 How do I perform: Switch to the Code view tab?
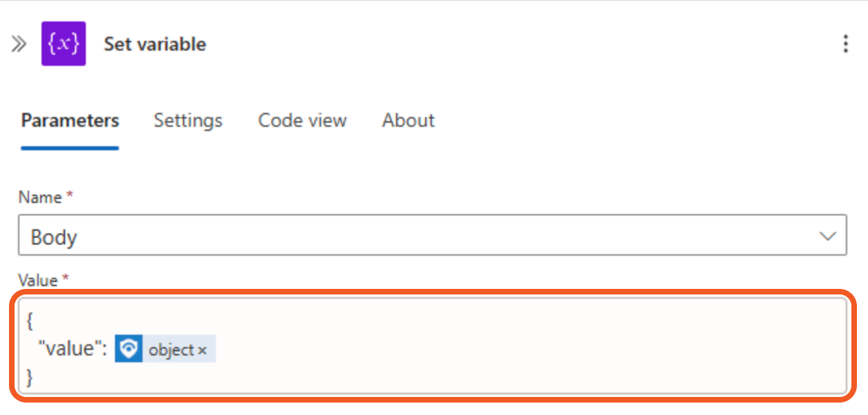(302, 121)
